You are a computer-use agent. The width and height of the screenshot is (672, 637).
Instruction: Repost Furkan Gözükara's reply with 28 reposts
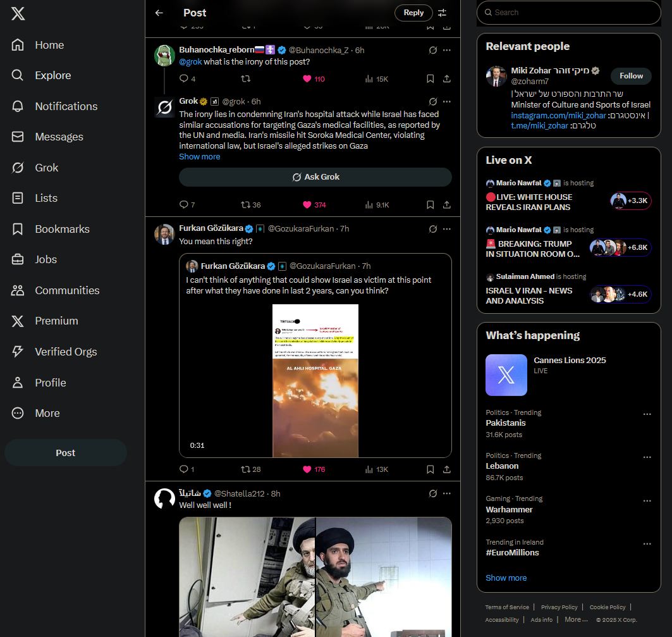tap(251, 469)
